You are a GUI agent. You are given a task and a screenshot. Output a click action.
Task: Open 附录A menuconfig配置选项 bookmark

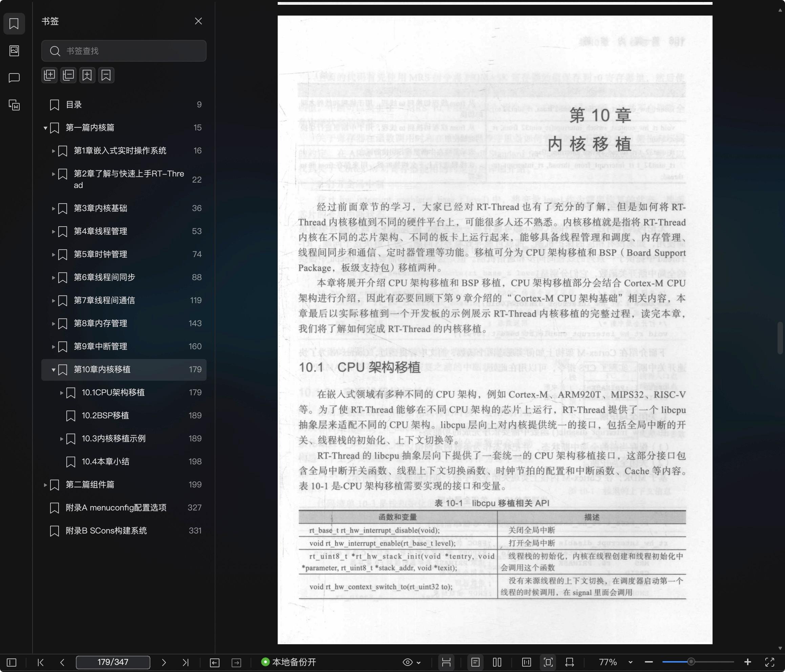(124, 507)
